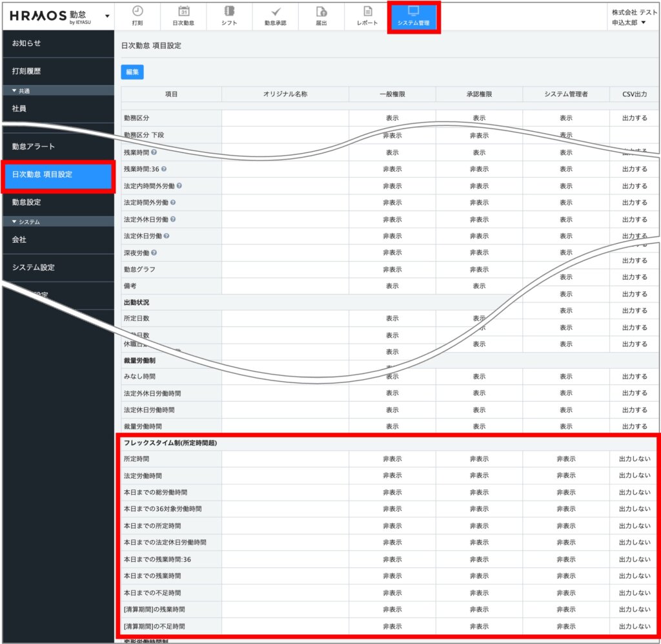Open the システム管理 monitor icon
Screen dimensions: 661x644
(414, 12)
